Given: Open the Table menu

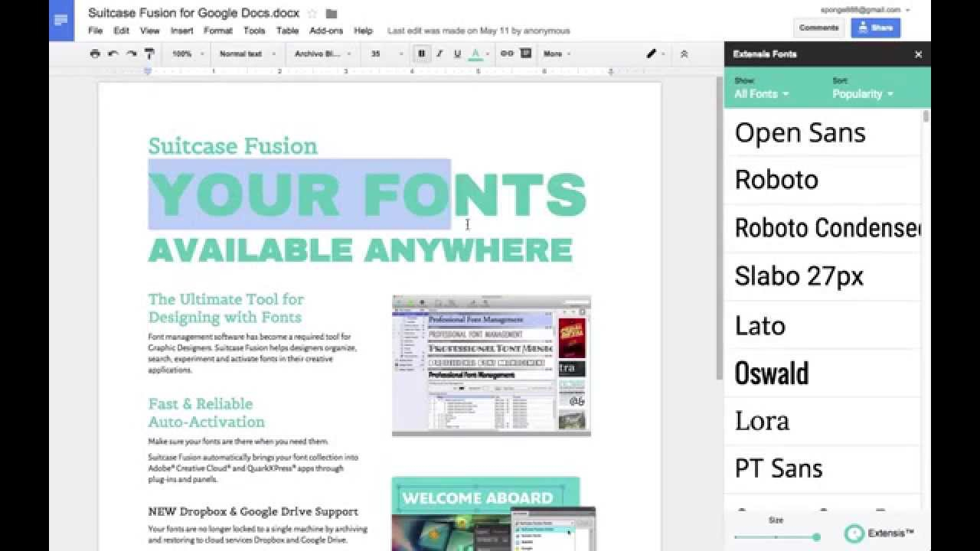Looking at the screenshot, I should (x=287, y=31).
